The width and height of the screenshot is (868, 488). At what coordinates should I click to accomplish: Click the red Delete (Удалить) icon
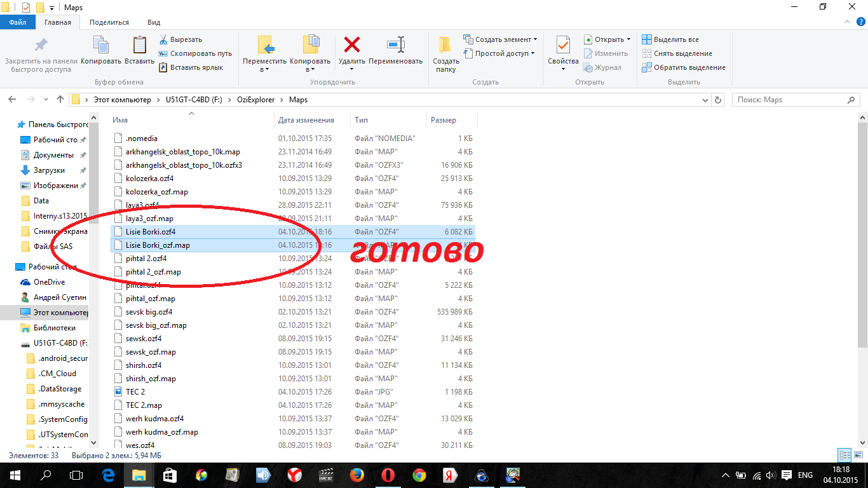pos(351,46)
